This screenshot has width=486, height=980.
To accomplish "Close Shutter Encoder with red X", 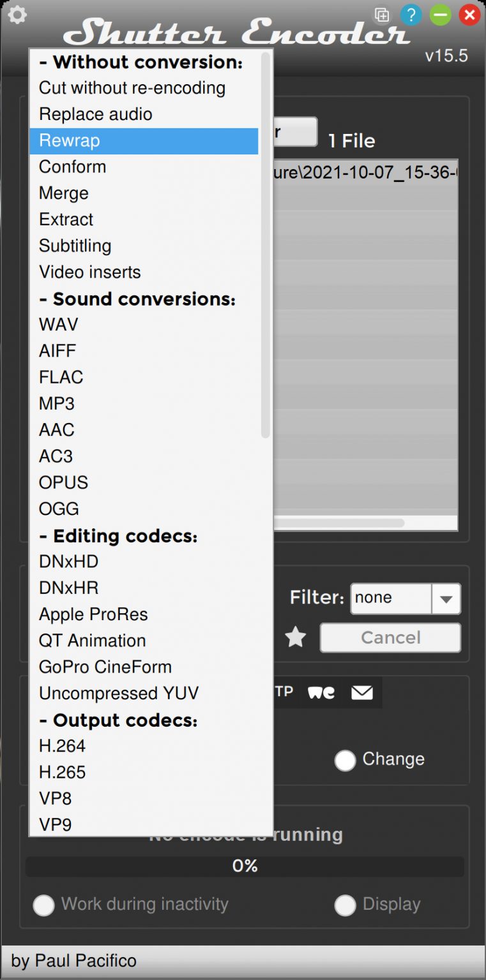I will pos(470,15).
